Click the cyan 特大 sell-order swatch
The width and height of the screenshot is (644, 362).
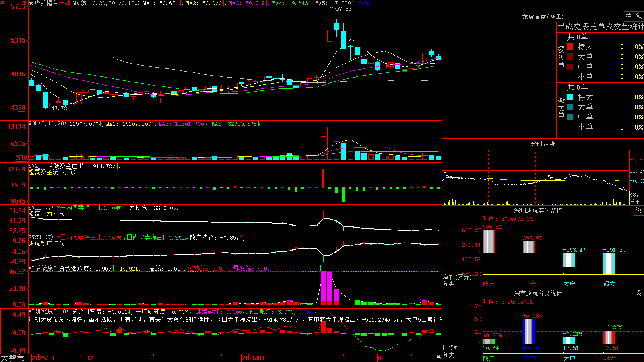click(570, 97)
